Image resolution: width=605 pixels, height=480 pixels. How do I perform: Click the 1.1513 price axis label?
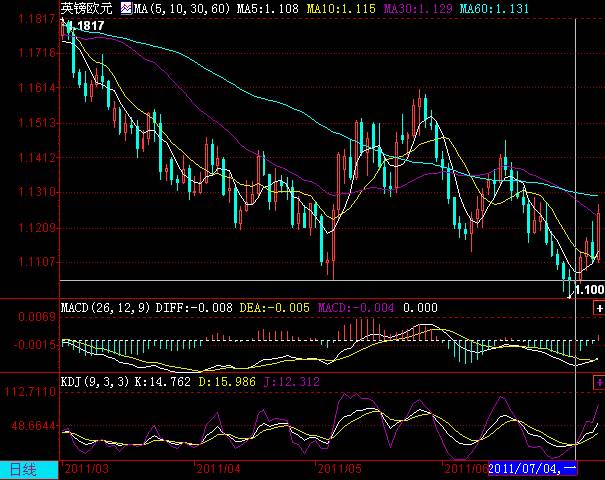click(37, 123)
